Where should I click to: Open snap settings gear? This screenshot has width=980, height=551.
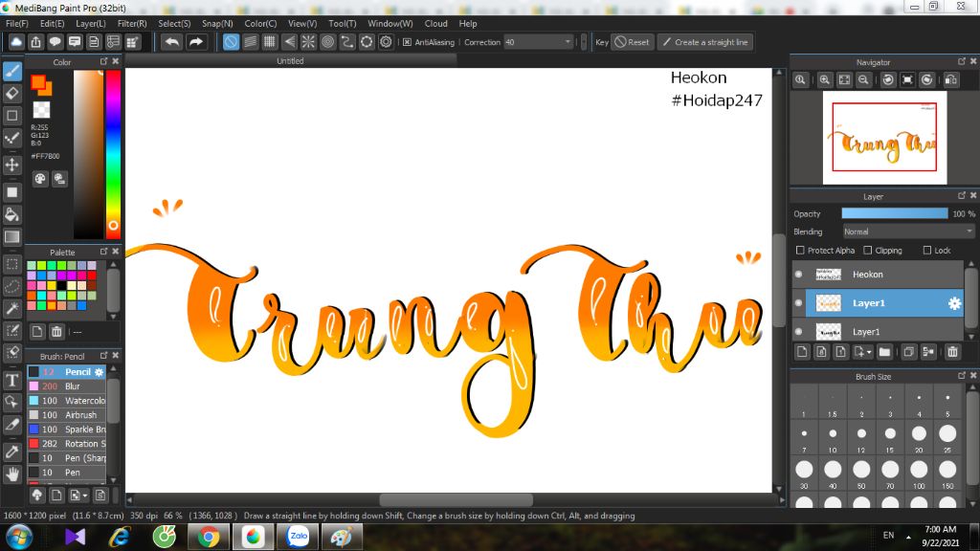point(387,42)
